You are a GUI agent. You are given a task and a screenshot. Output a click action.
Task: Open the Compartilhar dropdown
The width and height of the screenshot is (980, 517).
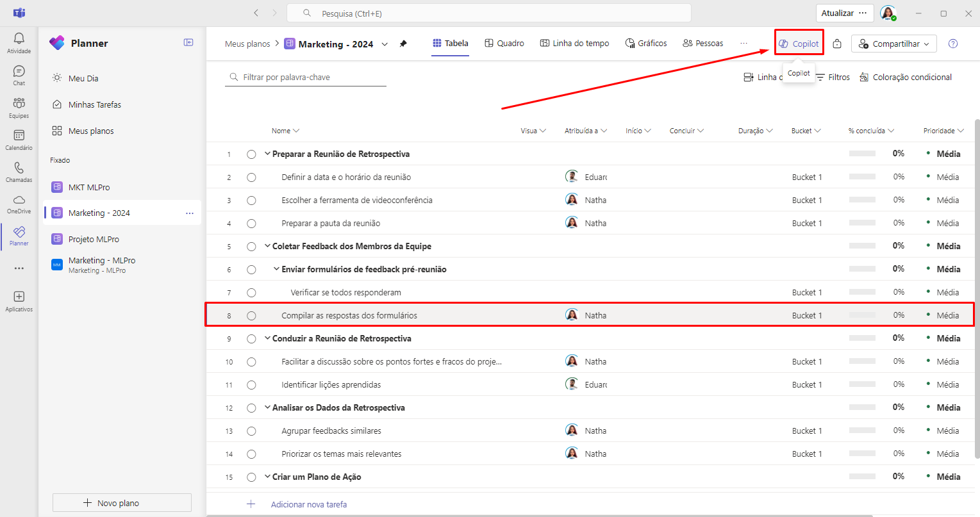click(x=894, y=44)
